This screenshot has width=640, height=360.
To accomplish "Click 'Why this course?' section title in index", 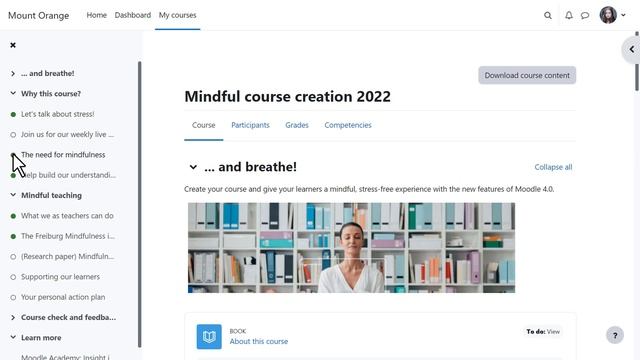I will point(51,93).
